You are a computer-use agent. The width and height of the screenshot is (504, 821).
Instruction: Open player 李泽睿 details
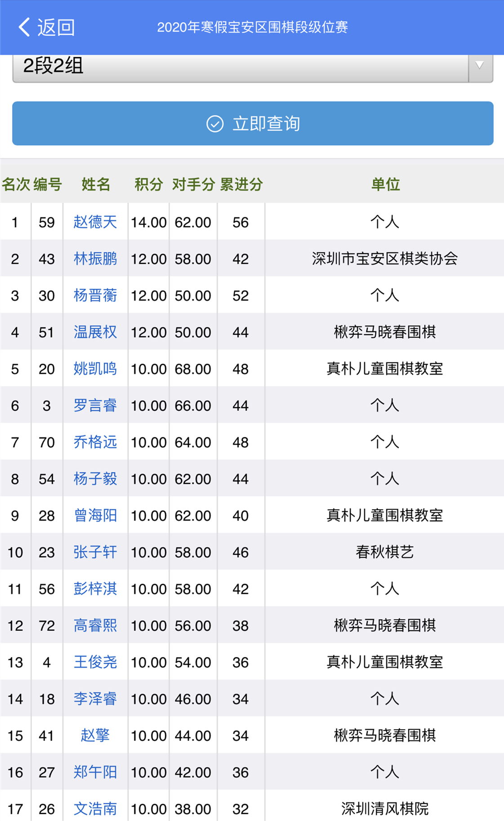pyautogui.click(x=95, y=699)
